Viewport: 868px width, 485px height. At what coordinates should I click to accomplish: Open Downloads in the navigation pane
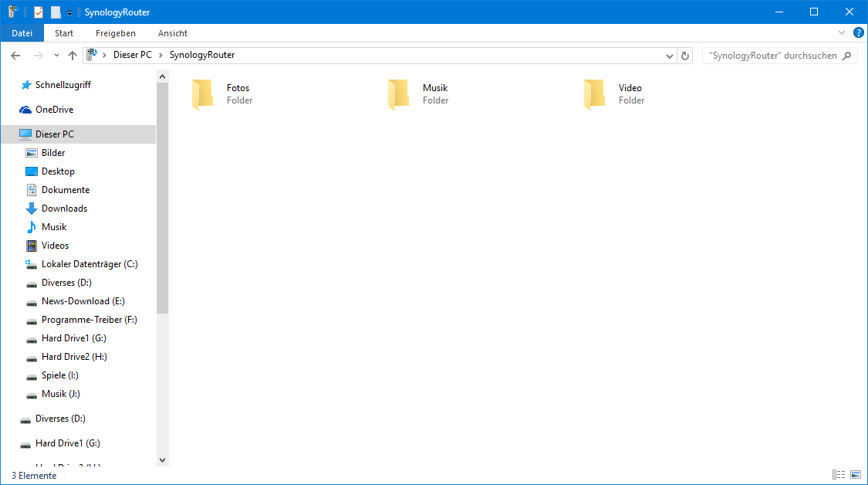pos(64,209)
